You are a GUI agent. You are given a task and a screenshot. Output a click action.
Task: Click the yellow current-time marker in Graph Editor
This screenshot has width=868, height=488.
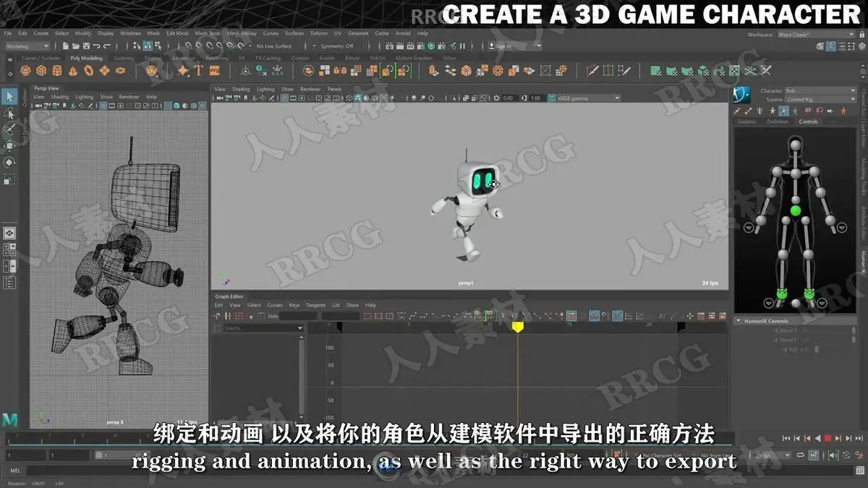(x=518, y=328)
